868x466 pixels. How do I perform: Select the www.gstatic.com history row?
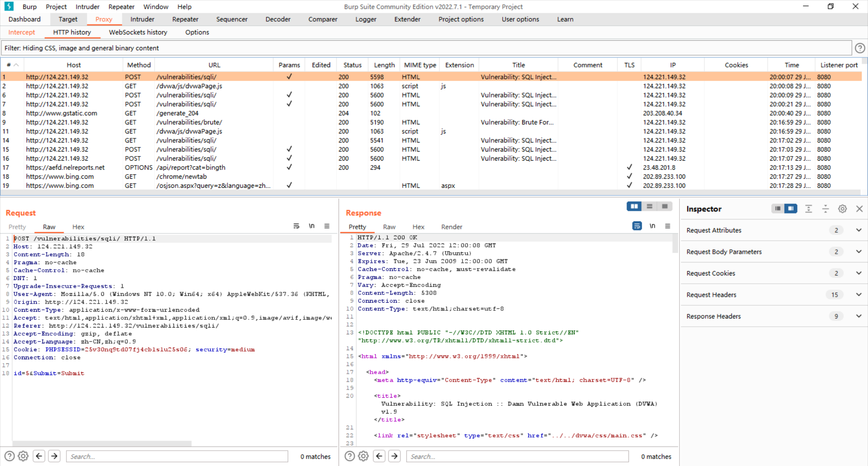(431, 113)
